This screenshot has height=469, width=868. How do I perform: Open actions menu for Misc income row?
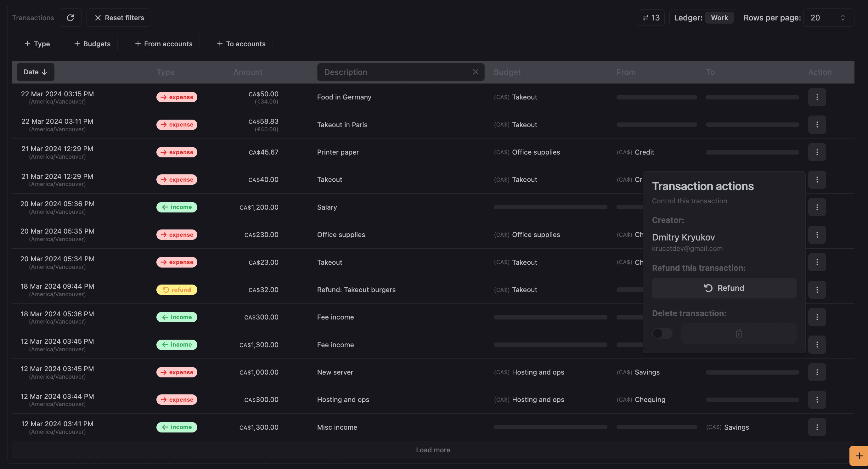pos(817,427)
